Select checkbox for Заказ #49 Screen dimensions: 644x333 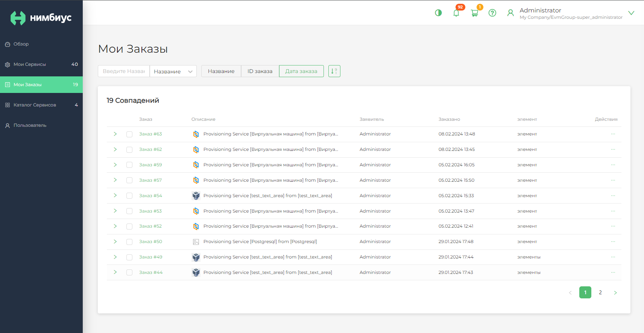129,257
